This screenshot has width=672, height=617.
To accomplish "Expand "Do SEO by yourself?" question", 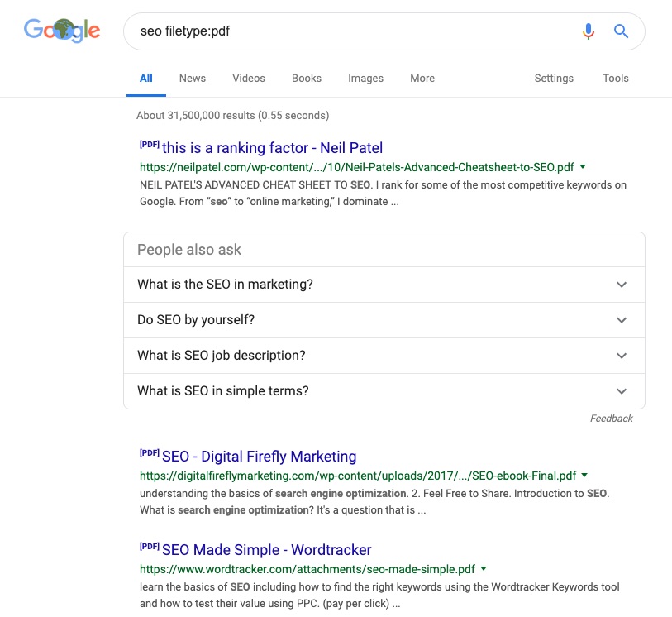I will [384, 320].
